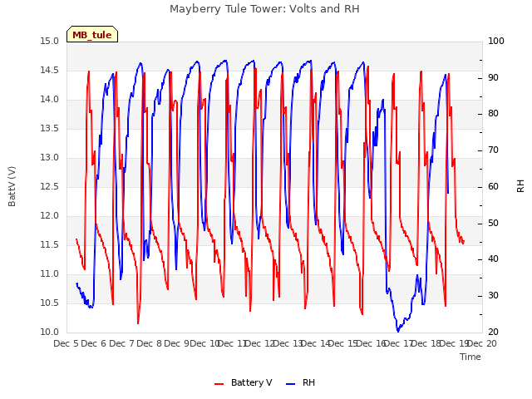Click the 50 right axis tick label

tap(493, 224)
